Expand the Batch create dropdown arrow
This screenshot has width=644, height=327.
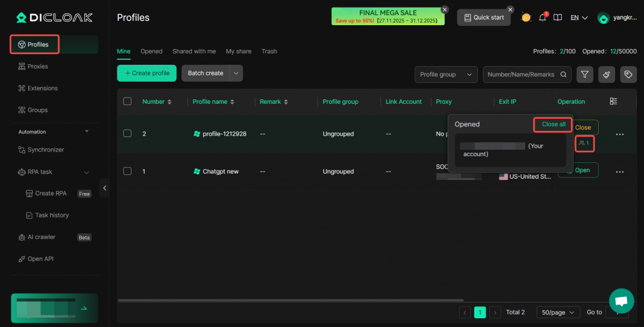click(236, 73)
